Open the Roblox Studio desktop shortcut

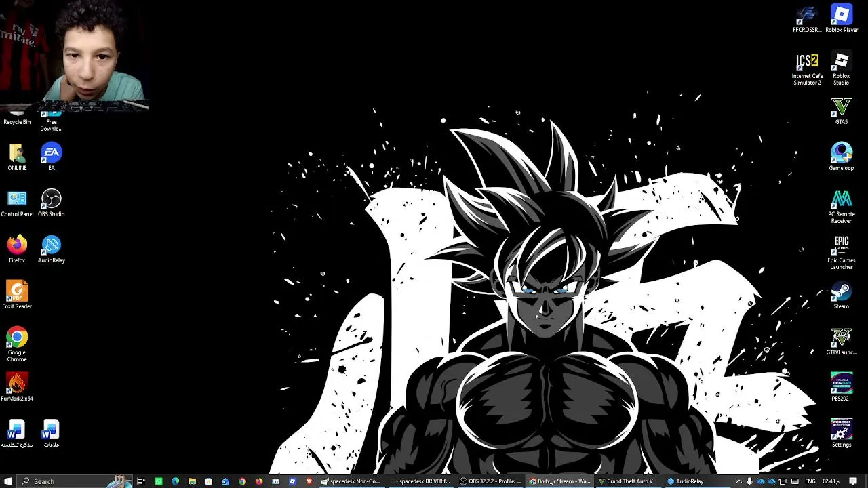click(x=841, y=69)
